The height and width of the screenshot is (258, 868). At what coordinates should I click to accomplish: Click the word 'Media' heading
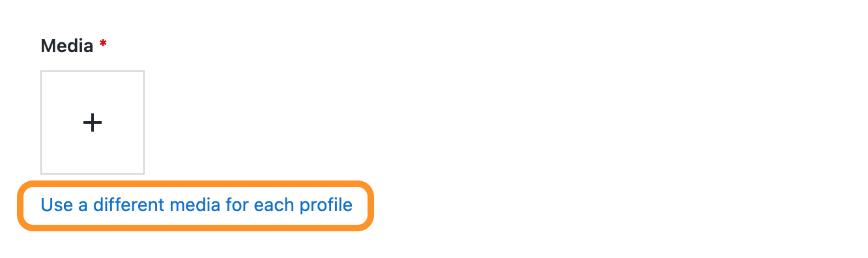coord(67,46)
